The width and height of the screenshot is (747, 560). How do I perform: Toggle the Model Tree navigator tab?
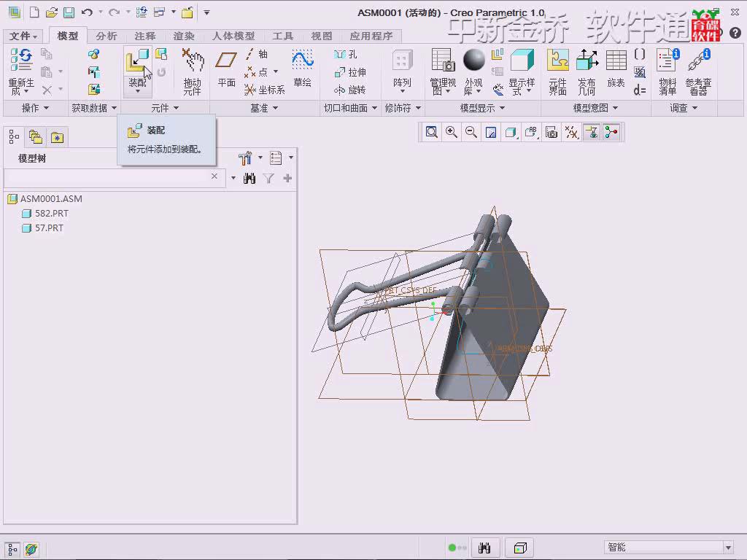pos(14,137)
